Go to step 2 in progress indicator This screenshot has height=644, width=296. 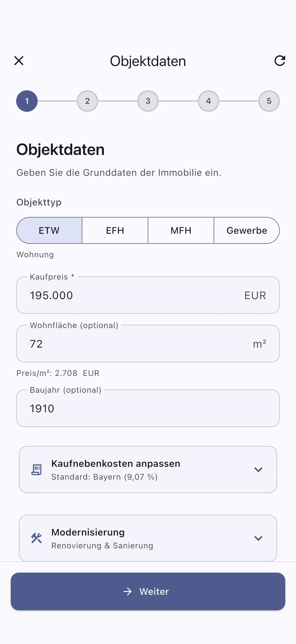pos(87,101)
